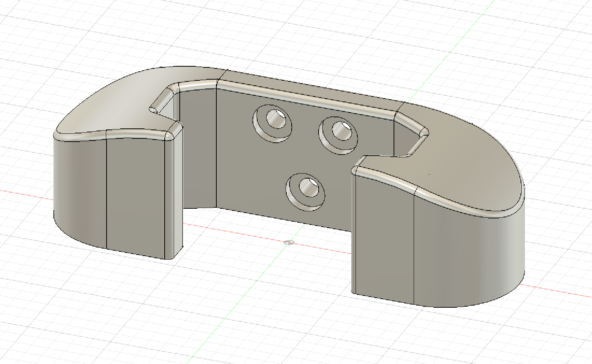Select the upper-right countersunk hole
The height and width of the screenshot is (364, 592).
tap(338, 135)
